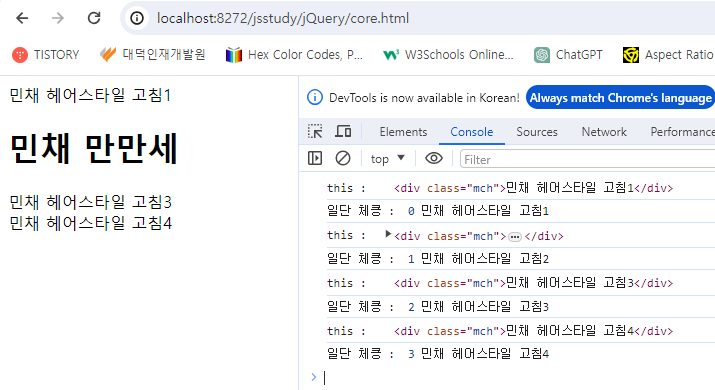Switch to the Network tab
The image size is (715, 390).
(604, 132)
